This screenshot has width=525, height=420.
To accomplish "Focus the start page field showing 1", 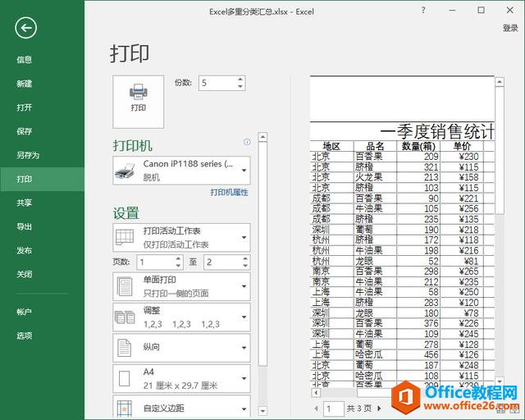I will pos(156,262).
